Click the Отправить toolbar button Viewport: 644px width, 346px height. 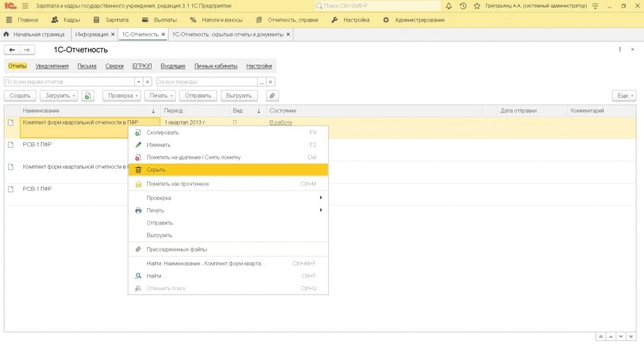(x=198, y=96)
